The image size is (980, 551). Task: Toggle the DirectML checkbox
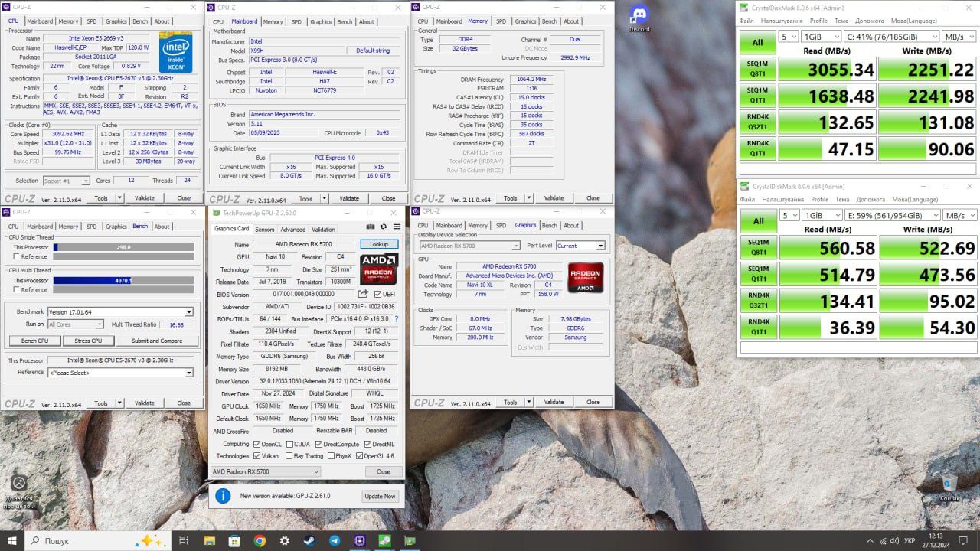pyautogui.click(x=367, y=444)
